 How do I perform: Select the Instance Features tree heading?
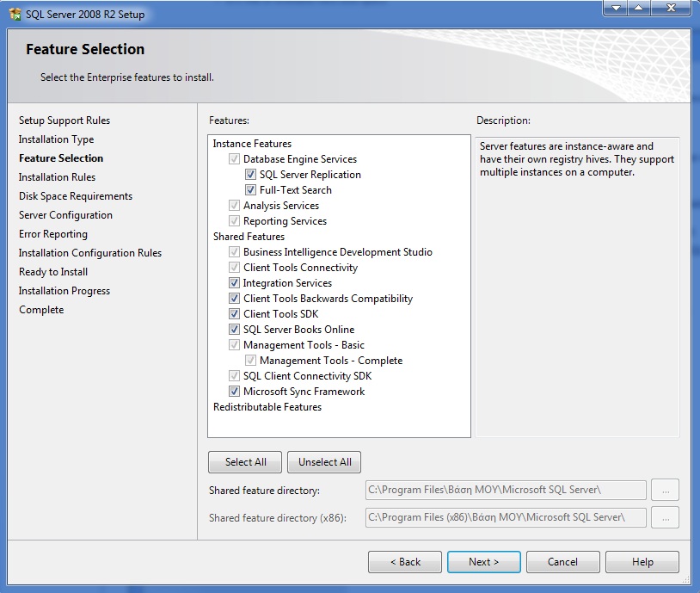(x=252, y=144)
